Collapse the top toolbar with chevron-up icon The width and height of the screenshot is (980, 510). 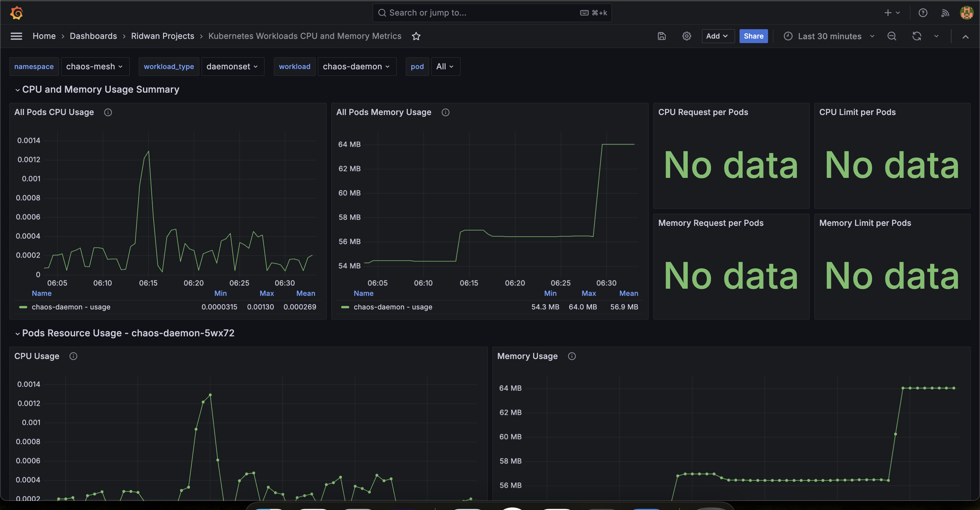[x=965, y=37]
